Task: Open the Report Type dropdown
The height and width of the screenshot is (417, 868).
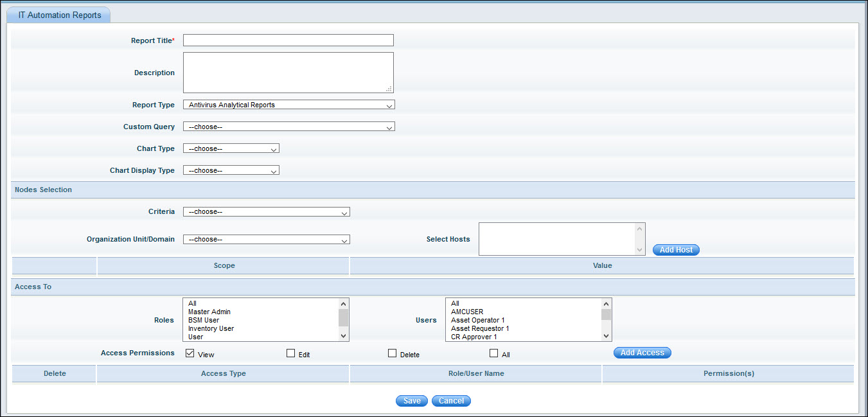Action: pos(288,105)
